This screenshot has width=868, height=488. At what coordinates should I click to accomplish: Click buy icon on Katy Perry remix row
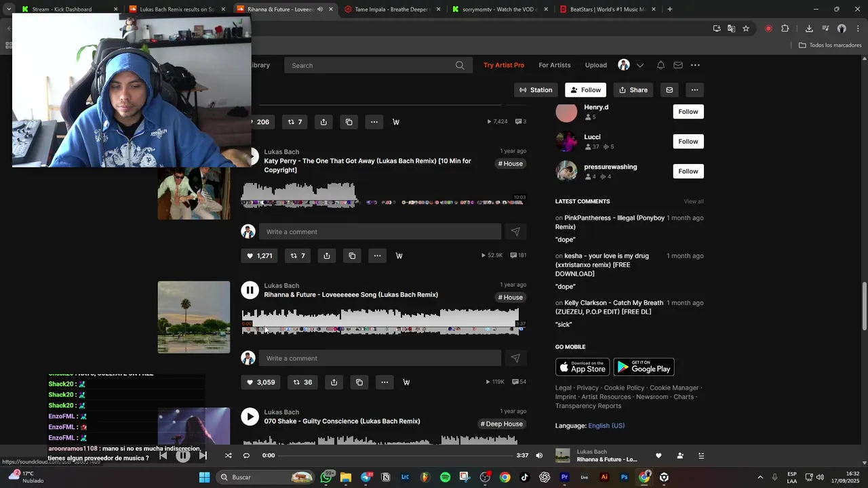tap(399, 256)
